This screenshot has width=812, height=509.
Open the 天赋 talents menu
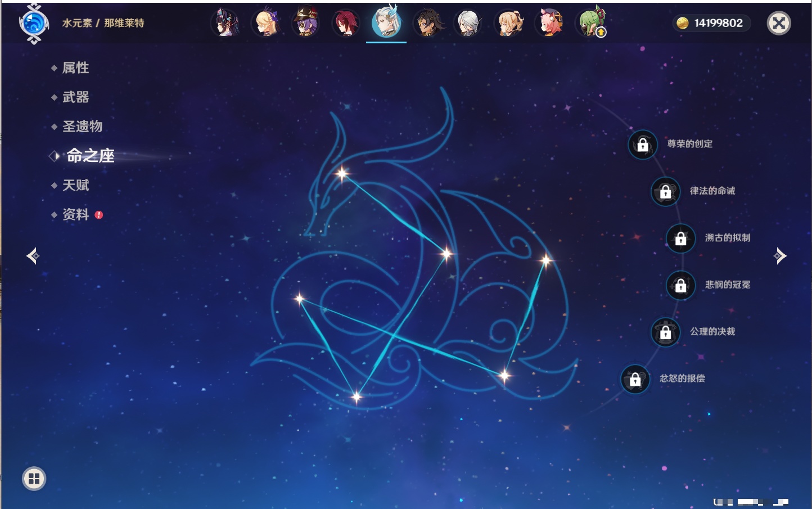coord(75,185)
